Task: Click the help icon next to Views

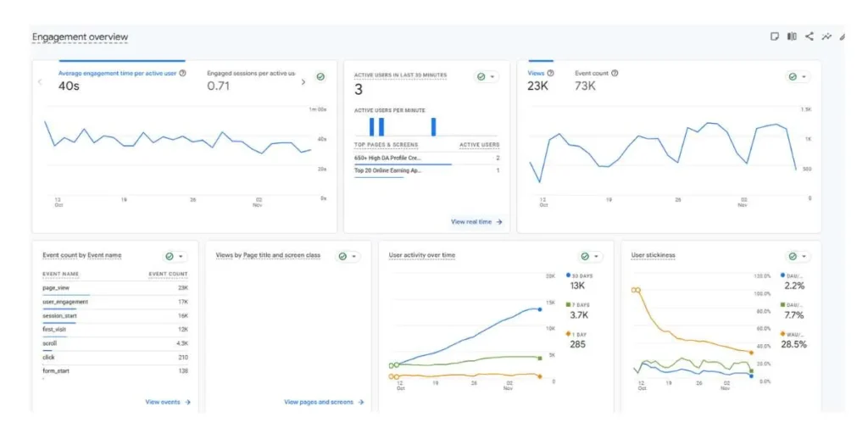Action: click(550, 74)
